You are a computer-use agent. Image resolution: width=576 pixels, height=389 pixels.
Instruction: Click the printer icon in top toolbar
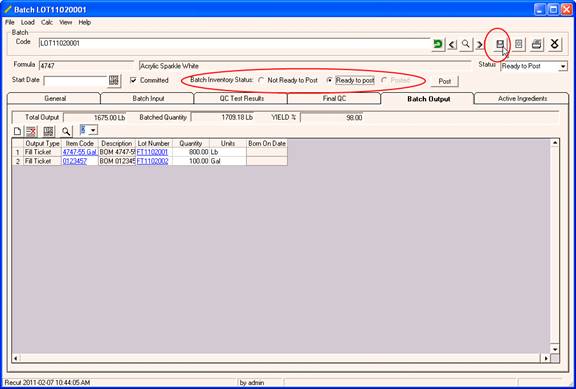[x=537, y=44]
